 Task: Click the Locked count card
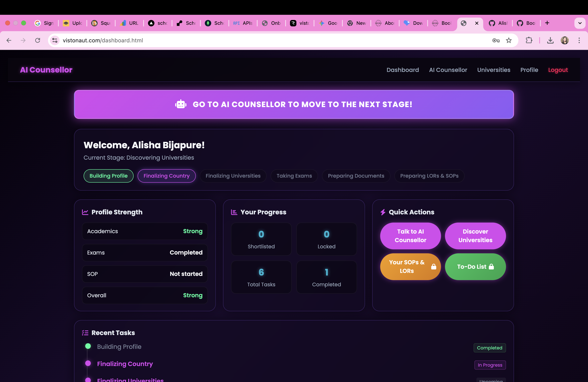pos(326,239)
